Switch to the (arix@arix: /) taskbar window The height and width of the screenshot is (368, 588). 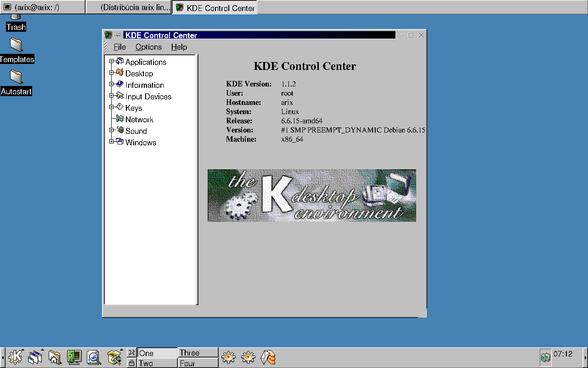click(x=43, y=7)
